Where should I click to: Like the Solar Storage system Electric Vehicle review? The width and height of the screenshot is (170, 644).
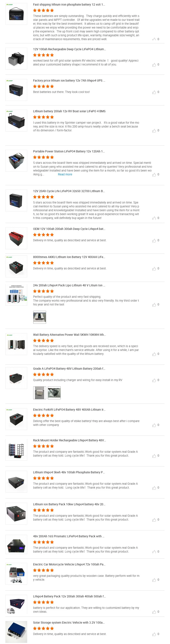click(154, 634)
